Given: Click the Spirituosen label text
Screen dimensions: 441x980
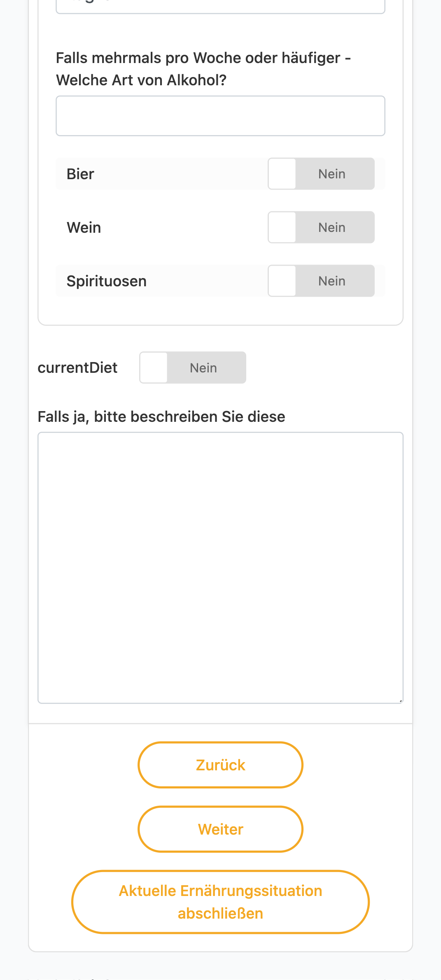Looking at the screenshot, I should [x=107, y=281].
